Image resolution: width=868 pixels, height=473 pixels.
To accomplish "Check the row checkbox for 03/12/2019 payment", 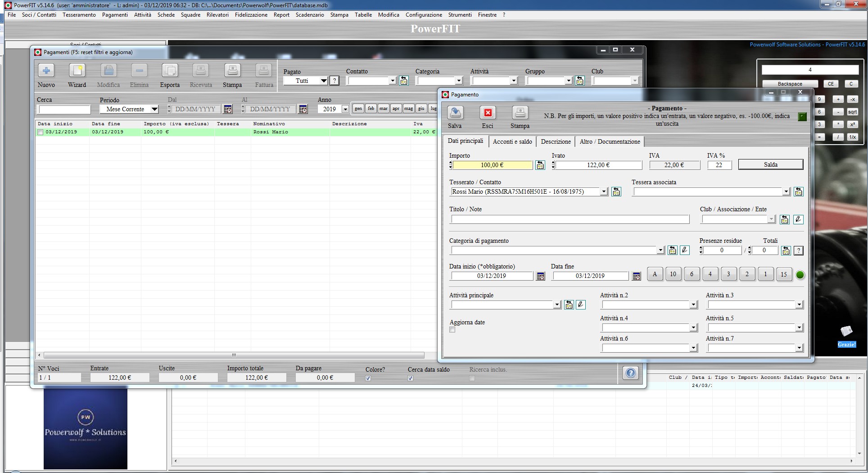I will click(41, 132).
